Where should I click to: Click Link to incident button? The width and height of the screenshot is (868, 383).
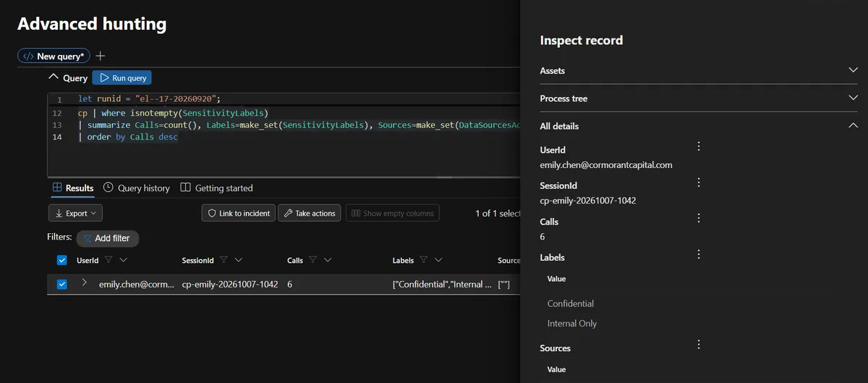point(239,214)
